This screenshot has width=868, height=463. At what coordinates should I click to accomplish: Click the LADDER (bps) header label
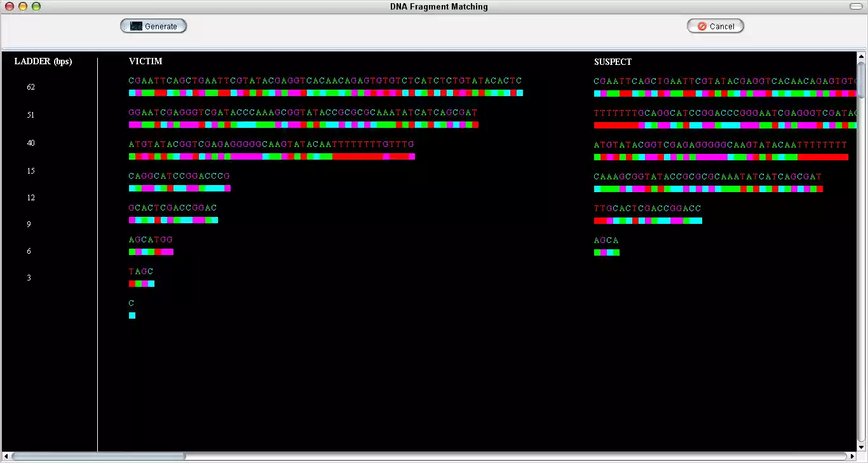[x=43, y=61]
